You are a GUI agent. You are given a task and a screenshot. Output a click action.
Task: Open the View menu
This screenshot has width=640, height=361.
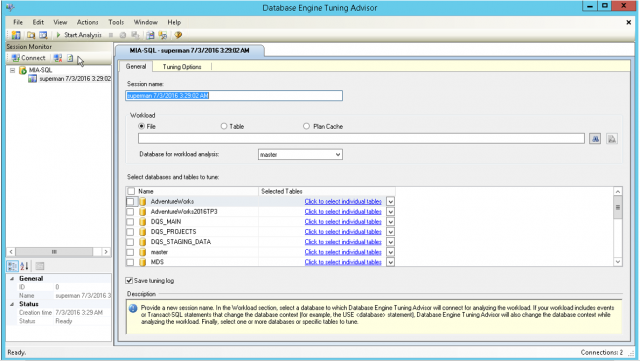60,22
